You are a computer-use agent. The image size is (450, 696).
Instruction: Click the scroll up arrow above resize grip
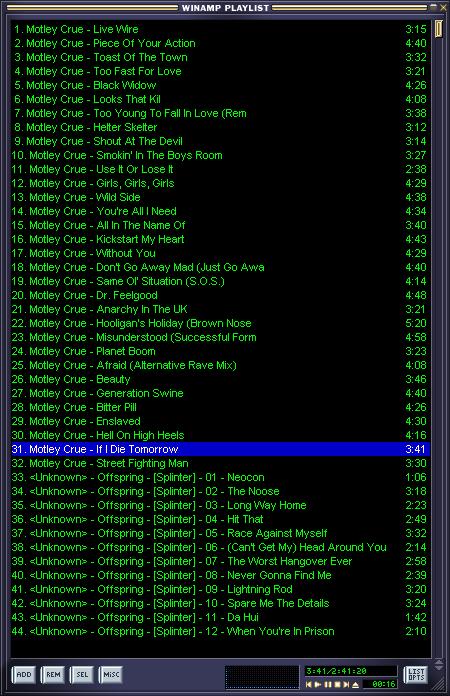click(x=438, y=662)
